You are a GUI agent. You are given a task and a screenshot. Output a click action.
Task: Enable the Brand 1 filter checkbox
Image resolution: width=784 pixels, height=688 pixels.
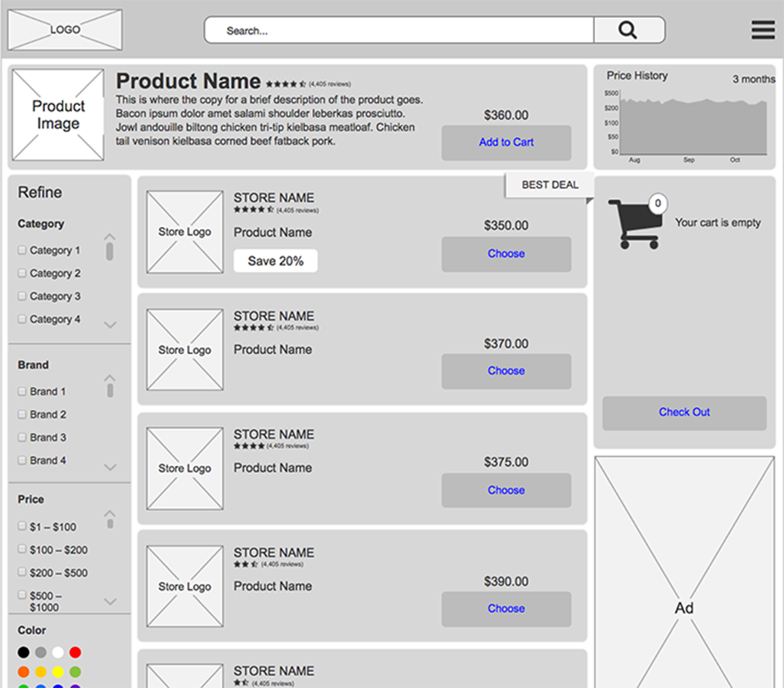(x=22, y=391)
